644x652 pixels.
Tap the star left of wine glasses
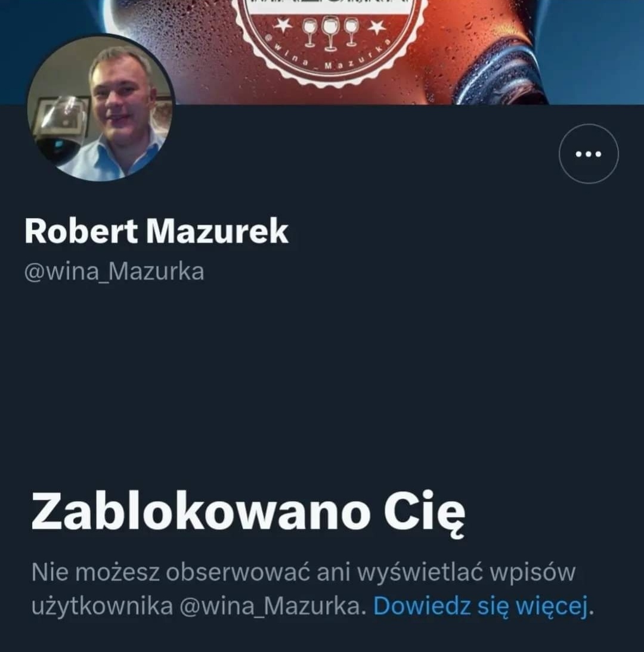click(284, 26)
